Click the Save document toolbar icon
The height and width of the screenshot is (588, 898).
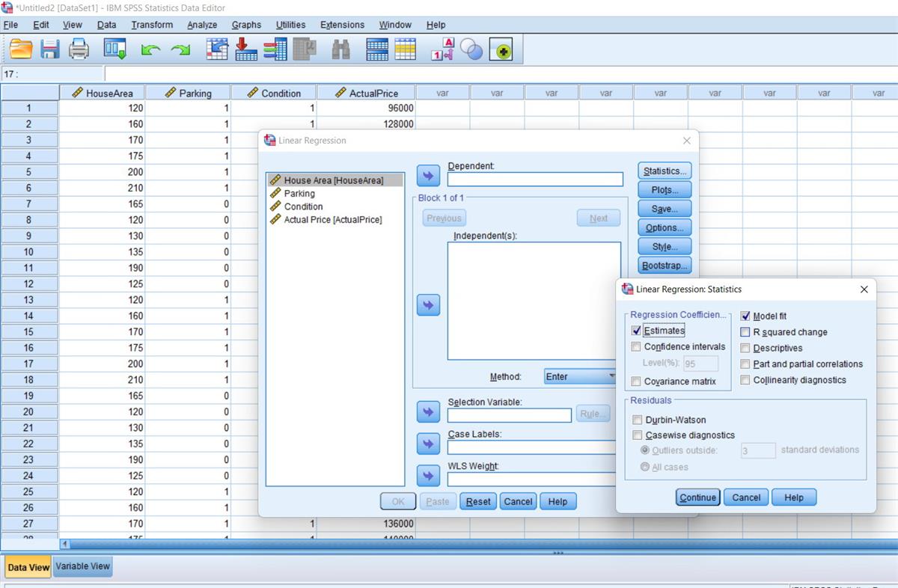[50, 49]
